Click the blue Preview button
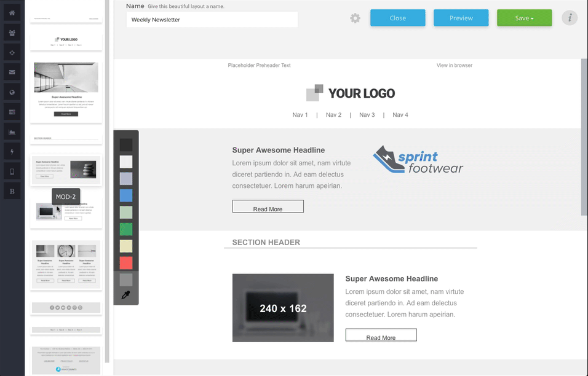Viewport: 588px width, 376px height. (x=461, y=18)
